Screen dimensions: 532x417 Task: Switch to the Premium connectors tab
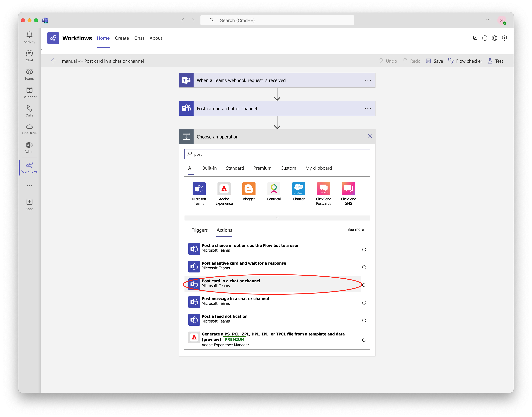[x=262, y=168]
